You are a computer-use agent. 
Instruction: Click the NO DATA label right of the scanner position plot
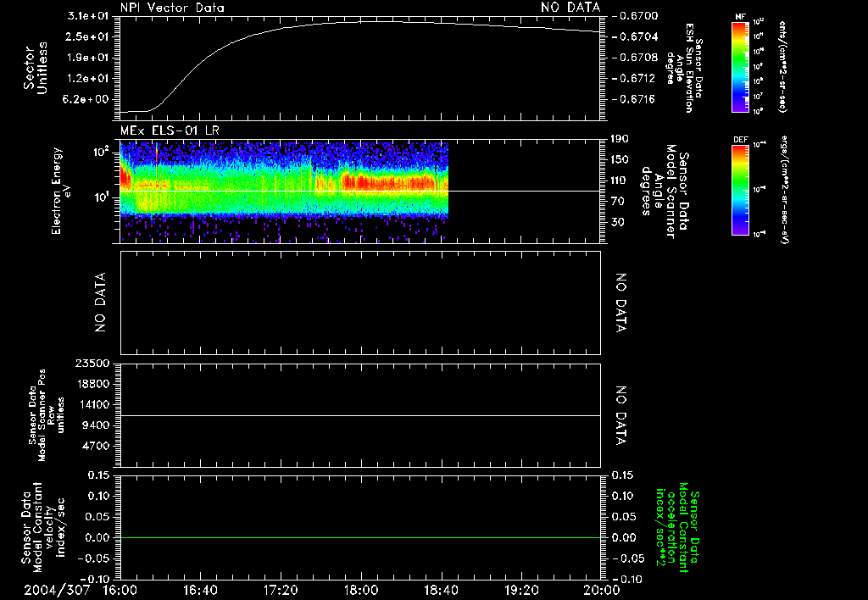[620, 415]
